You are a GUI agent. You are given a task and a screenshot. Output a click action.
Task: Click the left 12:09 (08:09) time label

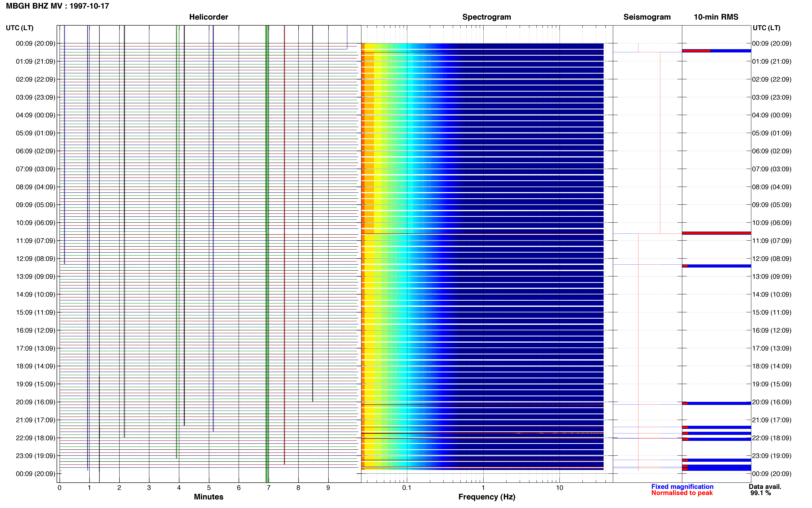[x=36, y=259]
